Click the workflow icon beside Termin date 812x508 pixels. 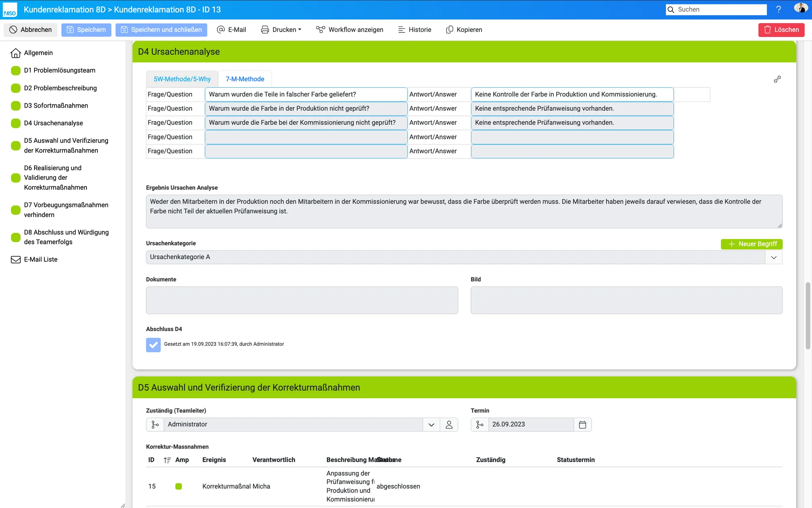(479, 425)
